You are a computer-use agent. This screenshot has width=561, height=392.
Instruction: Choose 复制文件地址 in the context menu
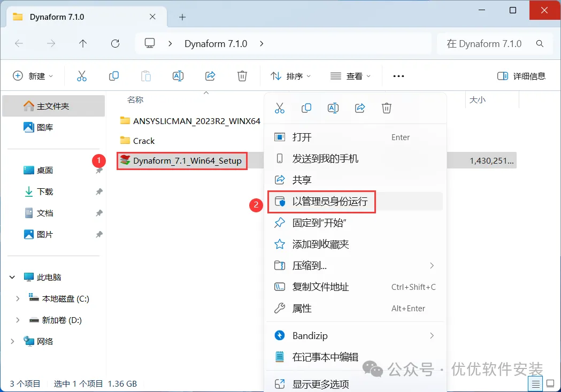pos(355,287)
